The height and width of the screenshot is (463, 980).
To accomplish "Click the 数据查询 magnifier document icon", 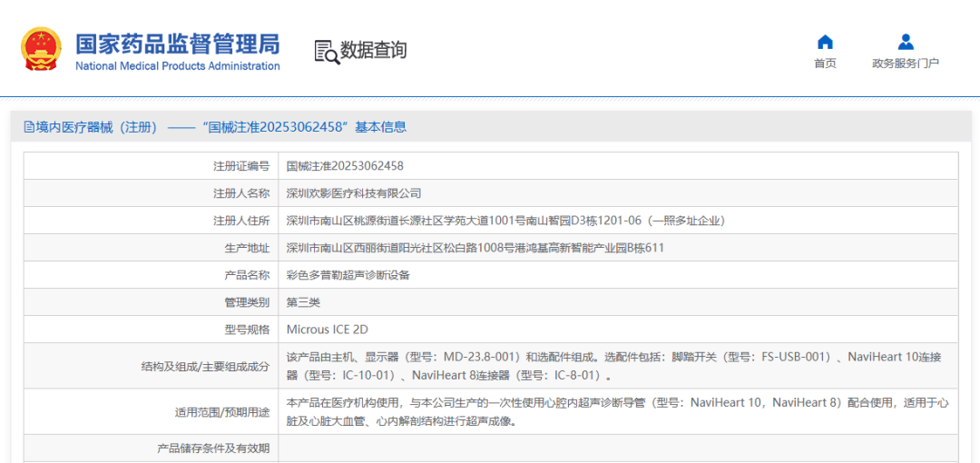I will point(326,52).
